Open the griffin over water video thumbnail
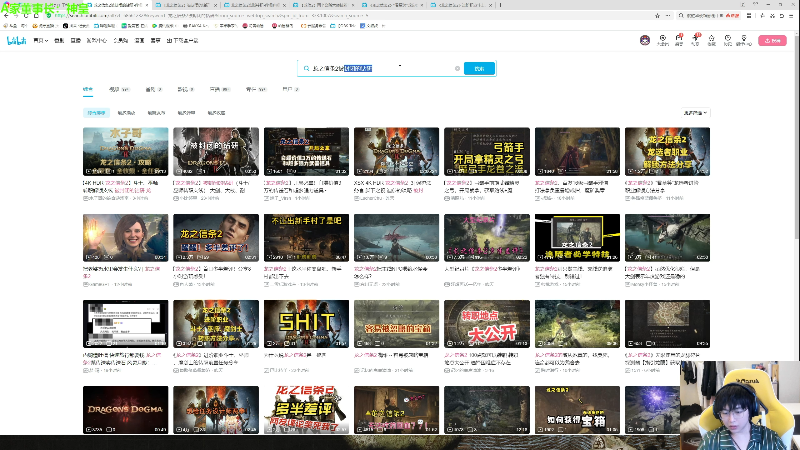This screenshot has height=450, width=800. 667,238
